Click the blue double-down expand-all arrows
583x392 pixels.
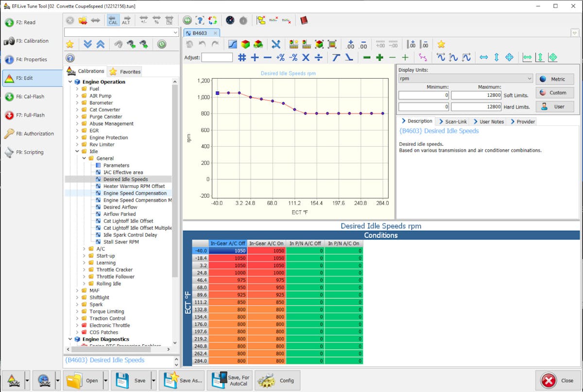[x=87, y=44]
